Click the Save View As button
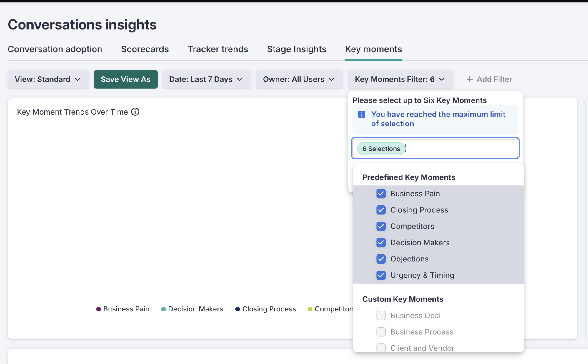This screenshot has height=364, width=588. tap(126, 79)
